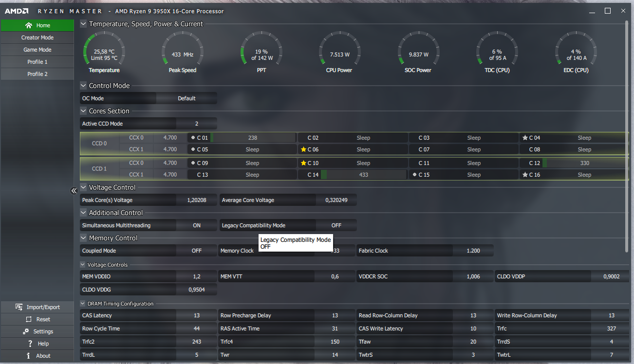This screenshot has height=364, width=634.
Task: Click Active CCD Mode value 2
Action: [x=197, y=124]
